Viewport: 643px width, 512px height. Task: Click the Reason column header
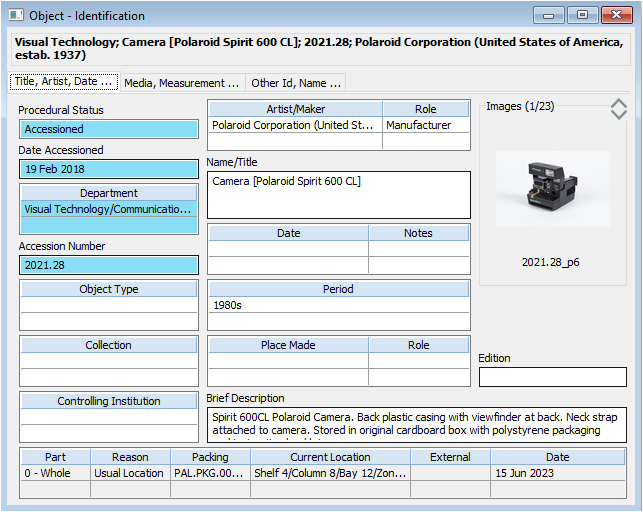click(130, 457)
